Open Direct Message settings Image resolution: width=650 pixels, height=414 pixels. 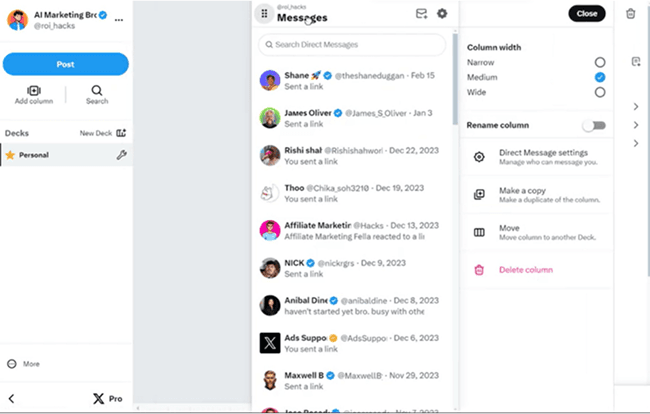point(536,157)
